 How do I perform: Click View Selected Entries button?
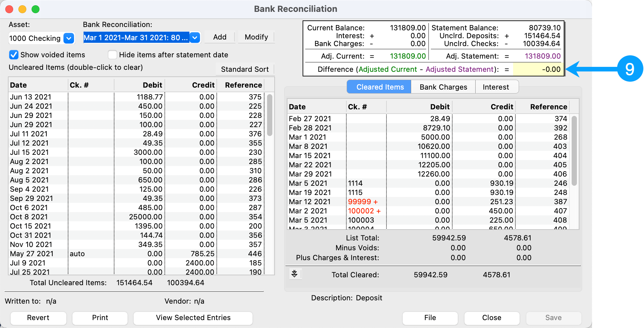coord(193,318)
